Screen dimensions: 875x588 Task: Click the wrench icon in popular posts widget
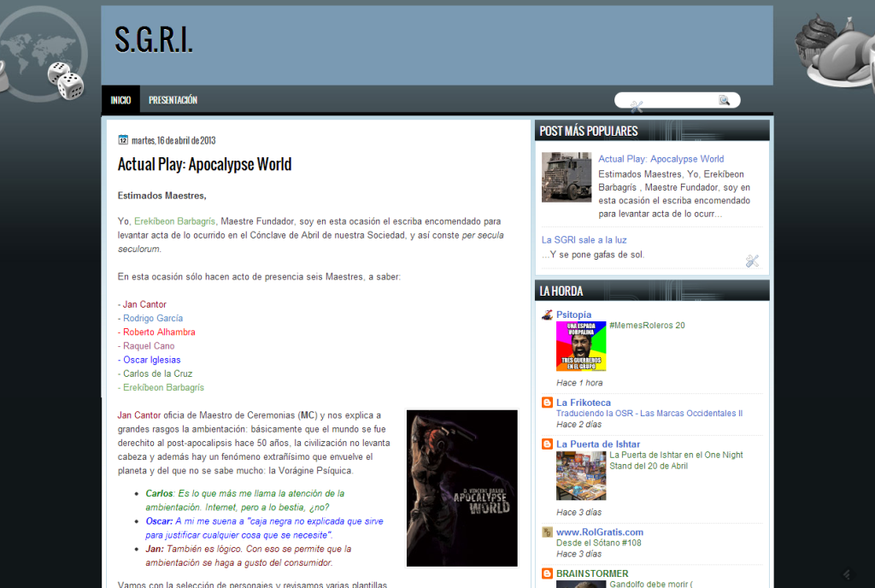(x=752, y=261)
